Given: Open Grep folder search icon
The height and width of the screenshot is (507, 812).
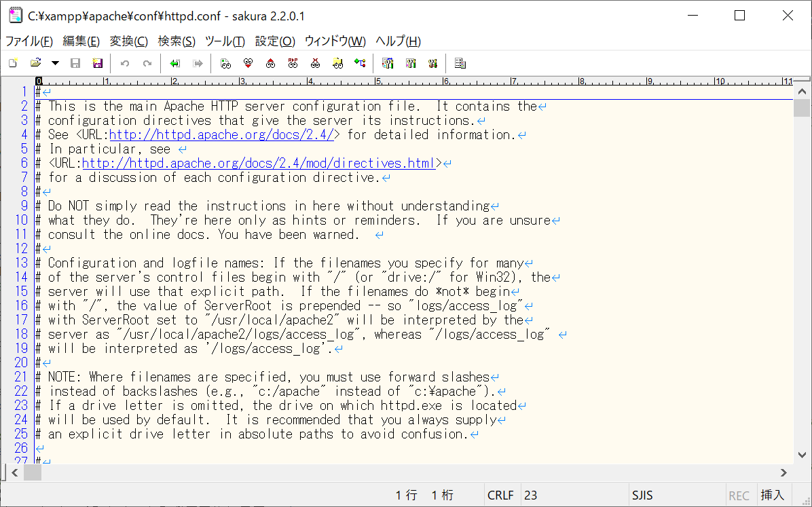Looking at the screenshot, I should pos(337,63).
